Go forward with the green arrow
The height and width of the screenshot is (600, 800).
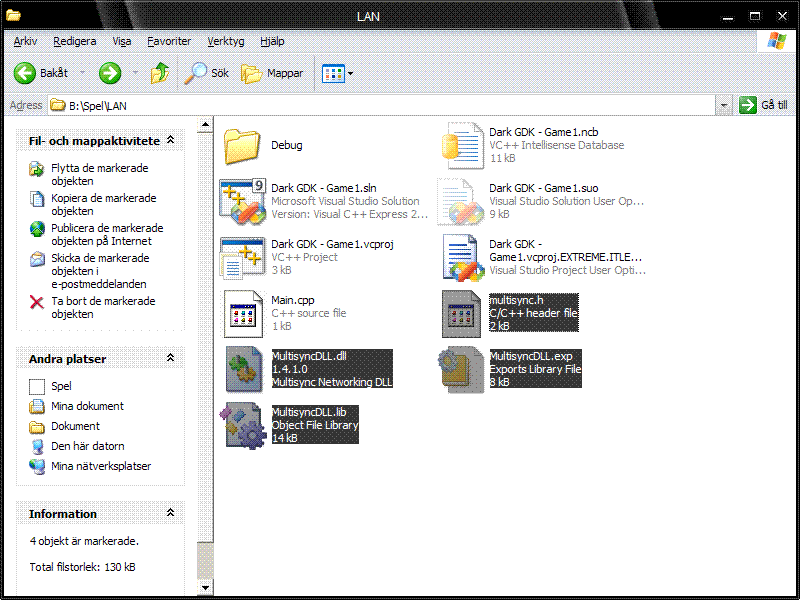[x=110, y=73]
